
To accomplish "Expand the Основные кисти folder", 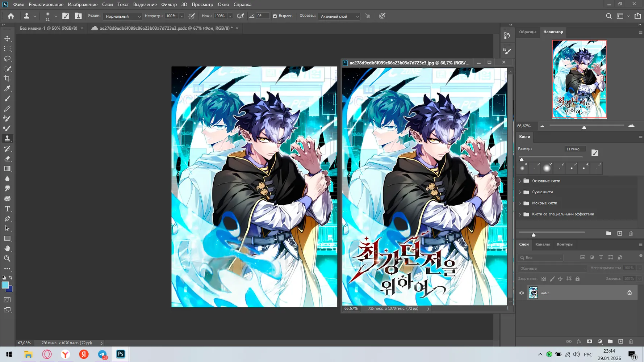I will coord(520,181).
